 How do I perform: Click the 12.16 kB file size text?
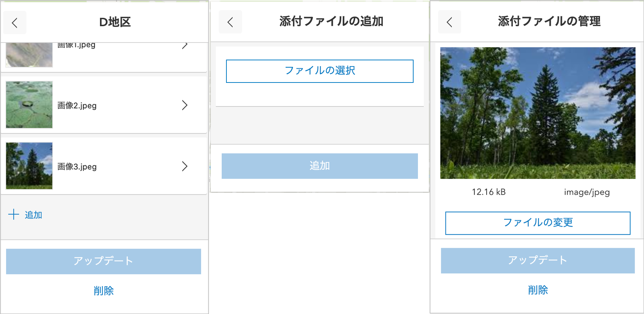coord(489,192)
